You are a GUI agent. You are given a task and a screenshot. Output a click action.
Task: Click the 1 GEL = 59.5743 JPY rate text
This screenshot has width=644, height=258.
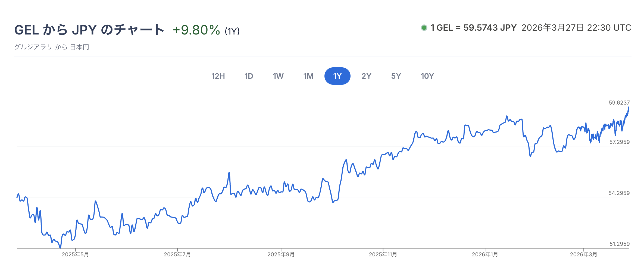pos(473,28)
